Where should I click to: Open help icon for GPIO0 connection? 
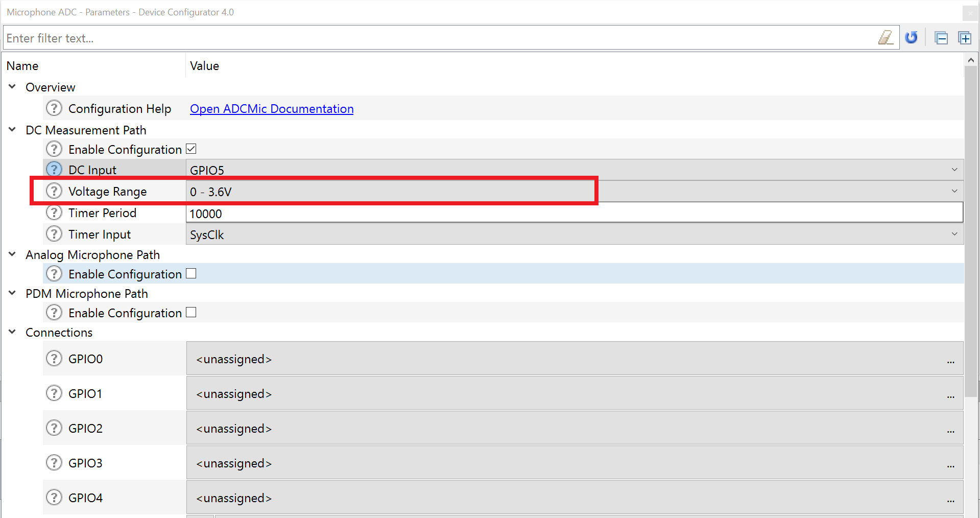coord(54,359)
